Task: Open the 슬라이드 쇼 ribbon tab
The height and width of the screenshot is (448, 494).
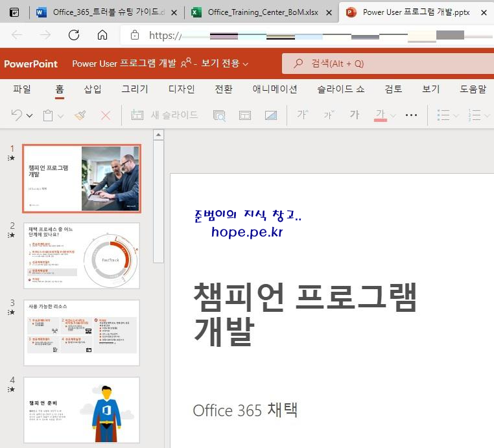Action: (341, 89)
